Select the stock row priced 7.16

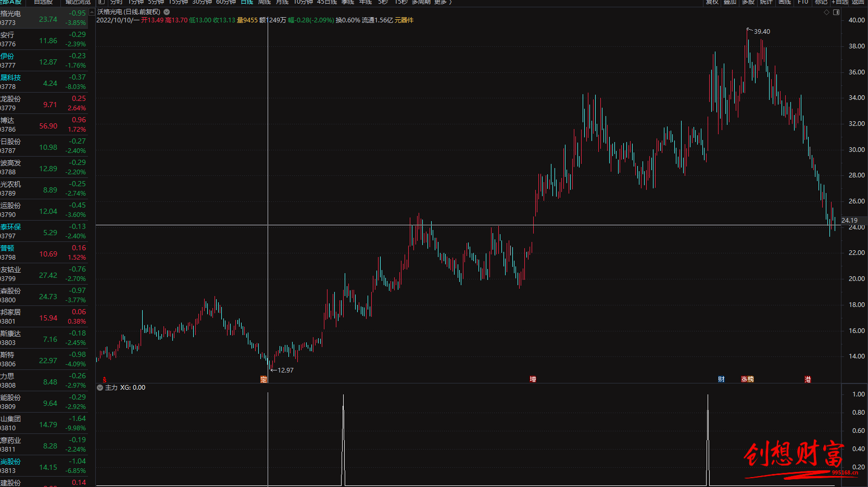click(x=44, y=338)
